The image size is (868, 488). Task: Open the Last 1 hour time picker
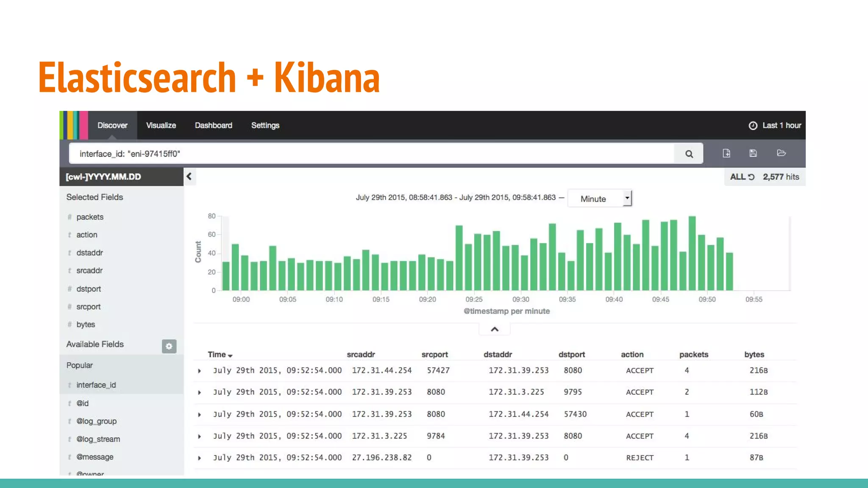pos(775,125)
